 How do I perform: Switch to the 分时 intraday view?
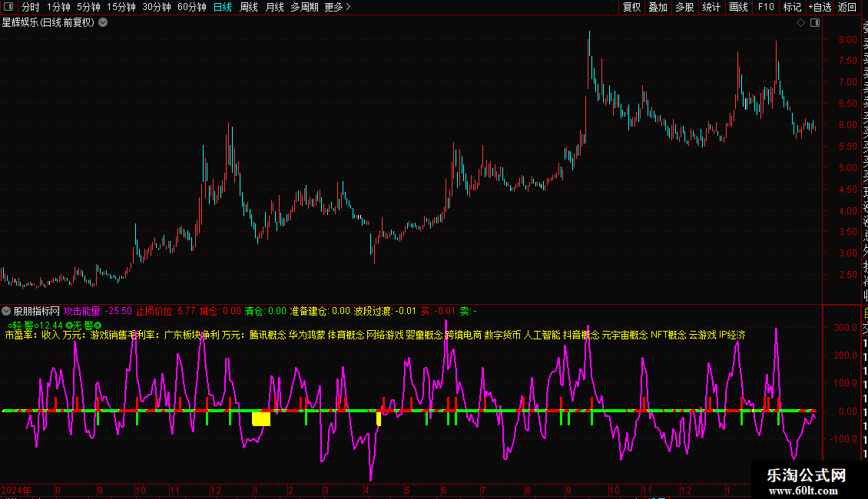[x=31, y=7]
